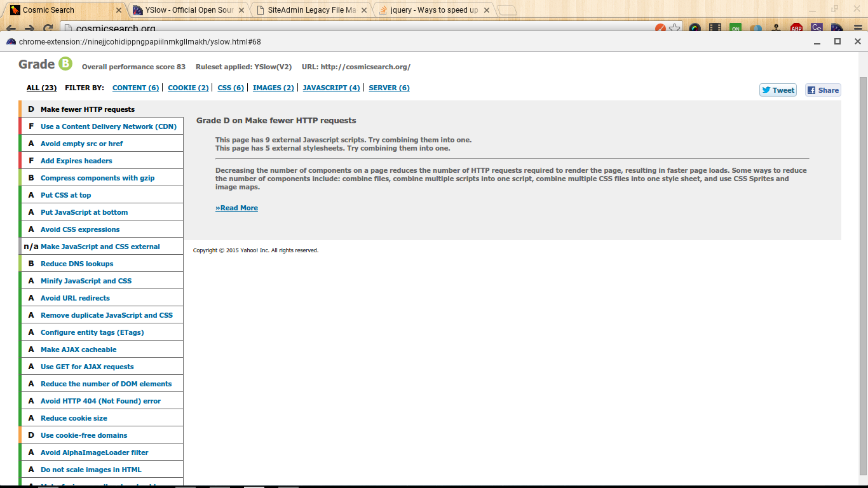Screen dimensions: 868x488
Task: Open the Read More link
Action: pyautogui.click(x=236, y=208)
